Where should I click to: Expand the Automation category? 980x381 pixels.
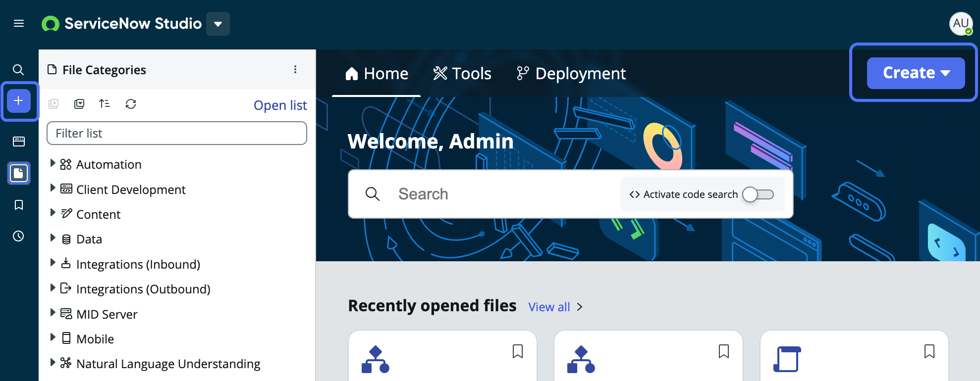tap(53, 163)
